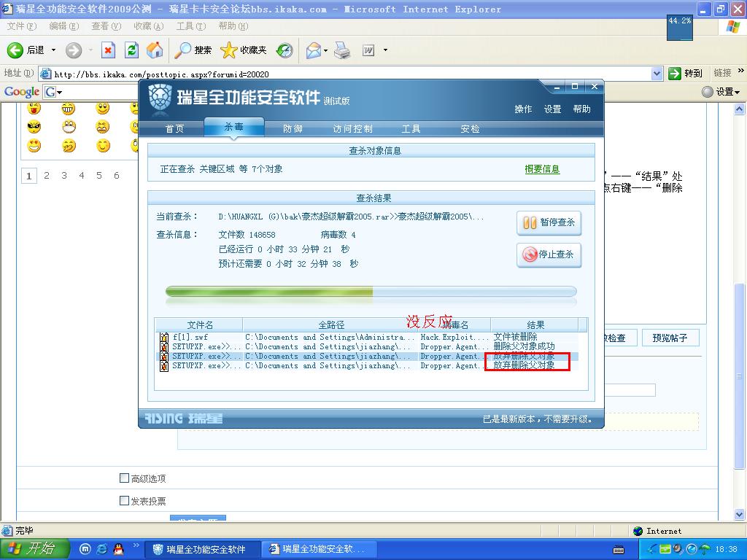Open the Rising 帮助 menu
This screenshot has height=560, width=747.
[581, 109]
